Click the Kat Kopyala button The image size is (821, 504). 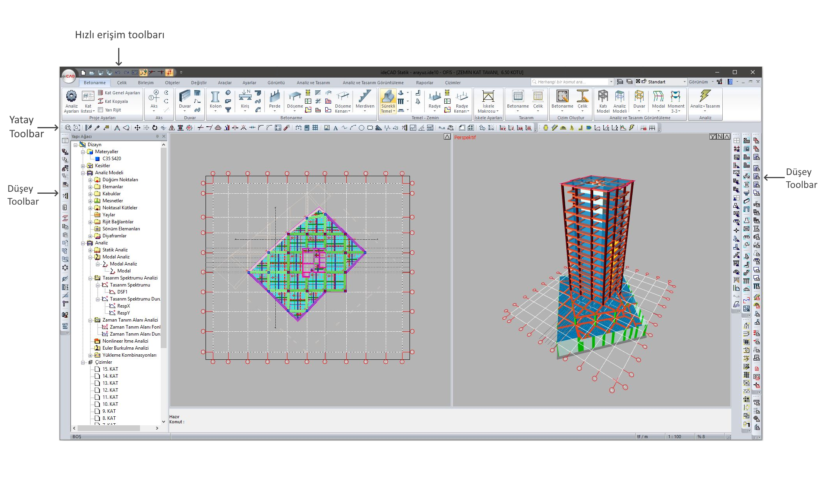[116, 101]
